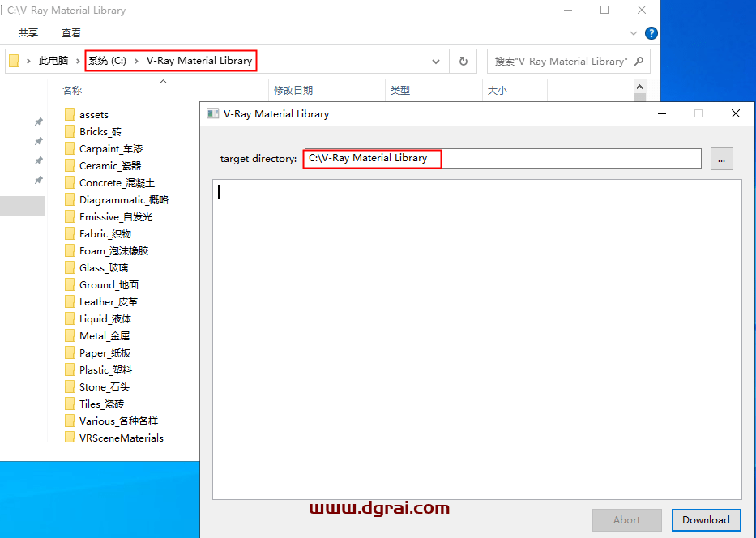This screenshot has height=538, width=756.
Task: Select the Tiles_瓷砖 folder icon
Action: [x=70, y=404]
